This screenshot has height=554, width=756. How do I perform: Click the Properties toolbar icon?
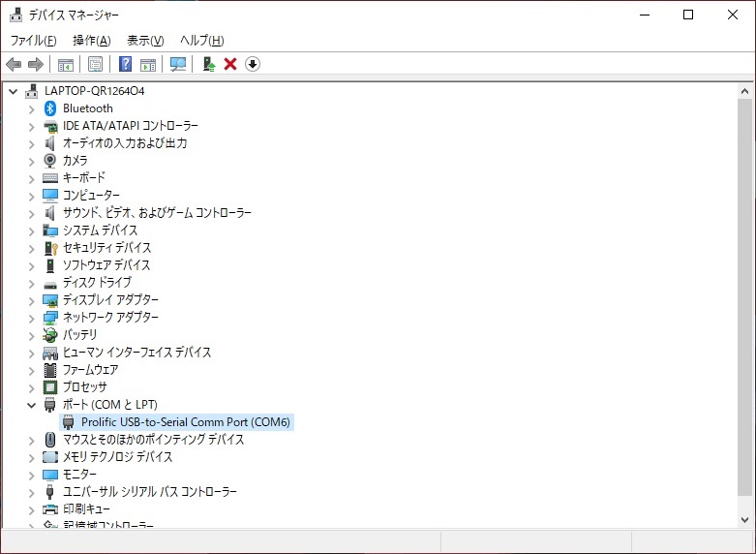coord(95,64)
